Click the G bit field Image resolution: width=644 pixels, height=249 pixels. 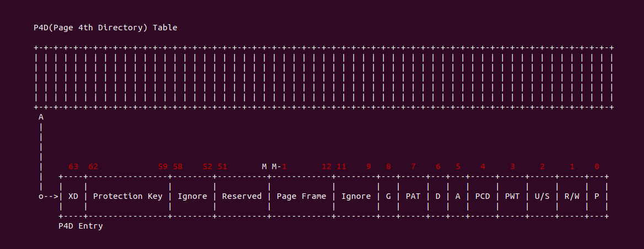coord(388,196)
